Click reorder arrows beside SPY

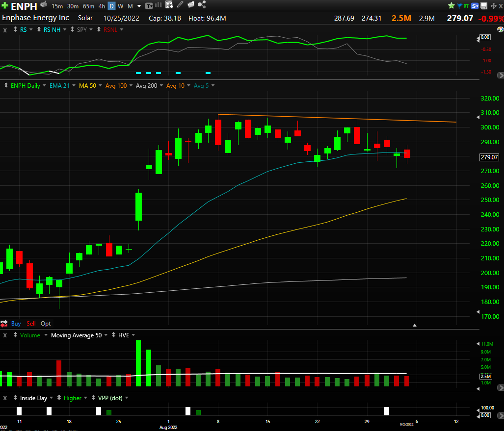click(72, 29)
